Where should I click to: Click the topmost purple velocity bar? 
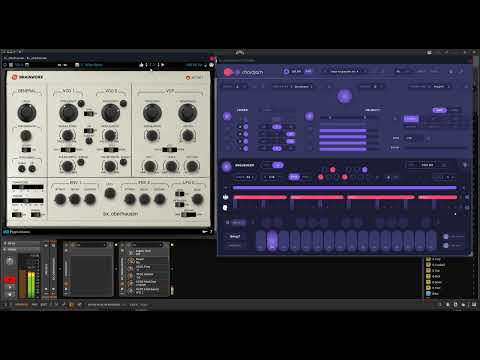[x=343, y=130]
